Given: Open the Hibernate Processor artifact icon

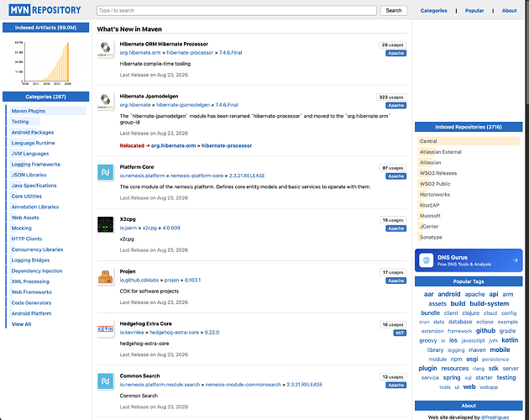Looking at the screenshot, I should 106,50.
